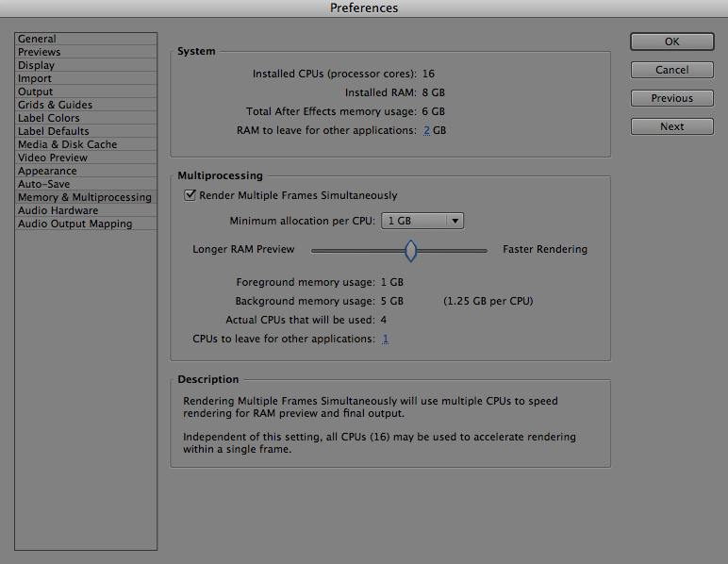Click the Faster Rendering label
Screen dimensions: 728x564
pyautogui.click(x=545, y=249)
